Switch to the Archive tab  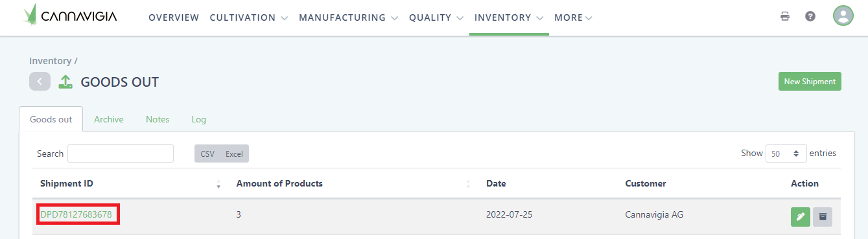(109, 119)
